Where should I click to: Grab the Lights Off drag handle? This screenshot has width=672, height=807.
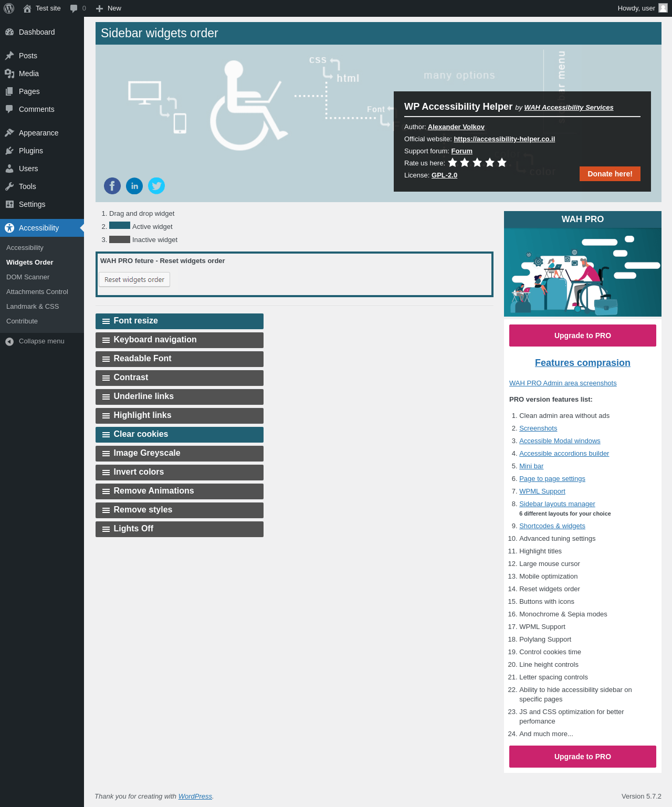[x=106, y=529]
